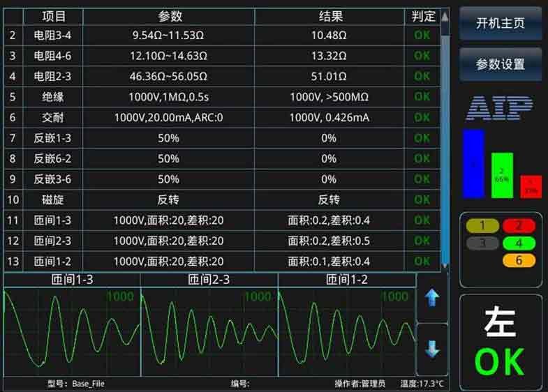This screenshot has width=548, height=392.
Task: Click the result 面积:0.2,差积:0.5
Action: click(329, 241)
